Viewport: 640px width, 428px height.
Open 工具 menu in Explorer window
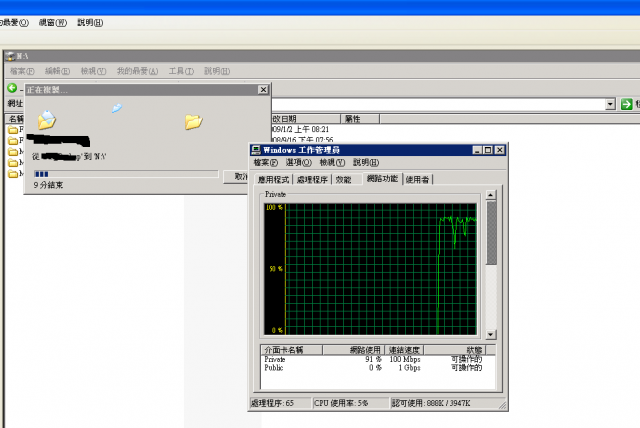[181, 71]
